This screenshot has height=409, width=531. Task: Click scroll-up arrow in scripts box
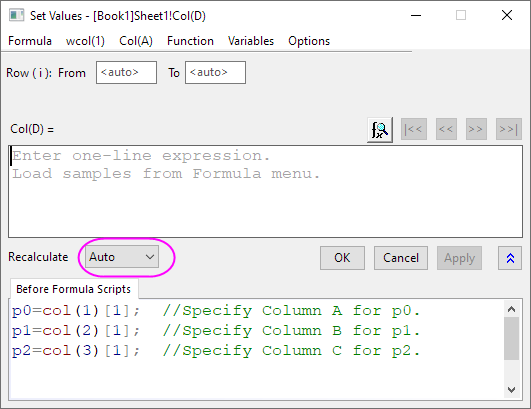[511, 309]
